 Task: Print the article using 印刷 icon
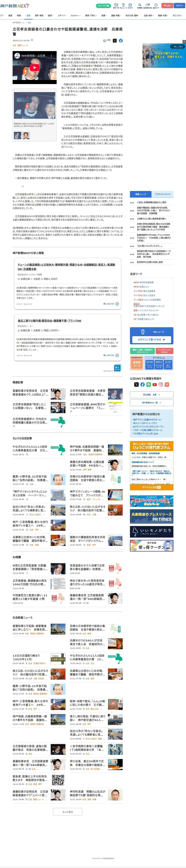click(107, 41)
